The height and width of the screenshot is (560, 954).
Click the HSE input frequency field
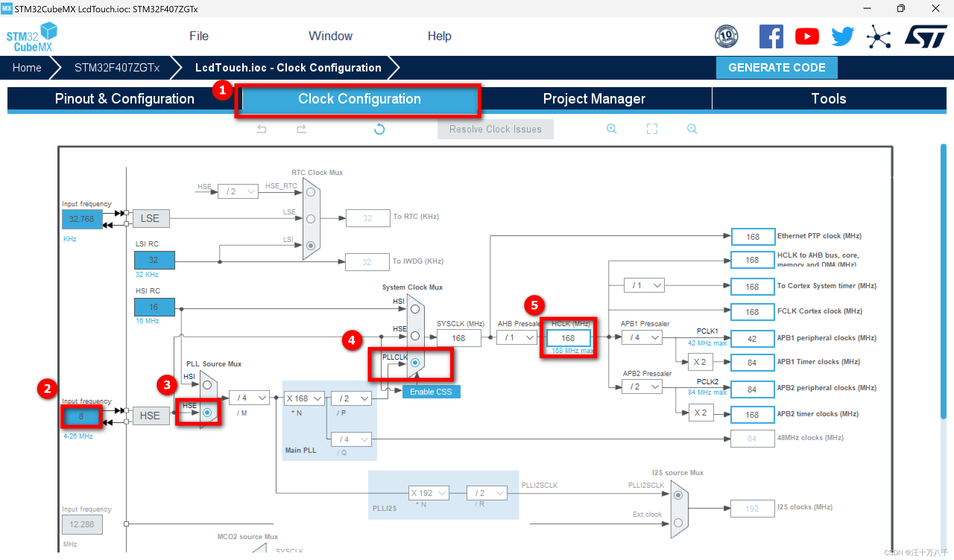[81, 416]
